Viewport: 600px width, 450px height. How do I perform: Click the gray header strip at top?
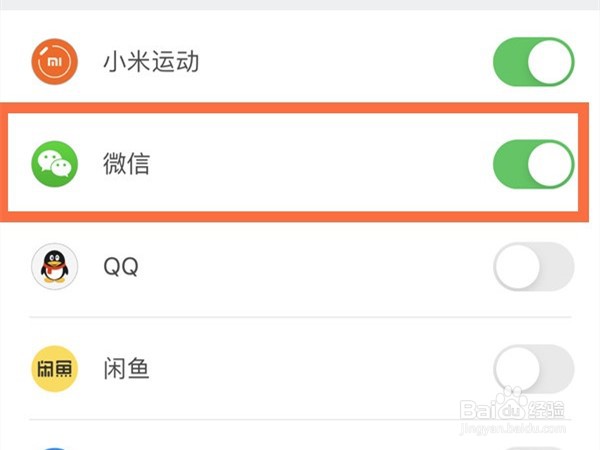pyautogui.click(x=300, y=5)
